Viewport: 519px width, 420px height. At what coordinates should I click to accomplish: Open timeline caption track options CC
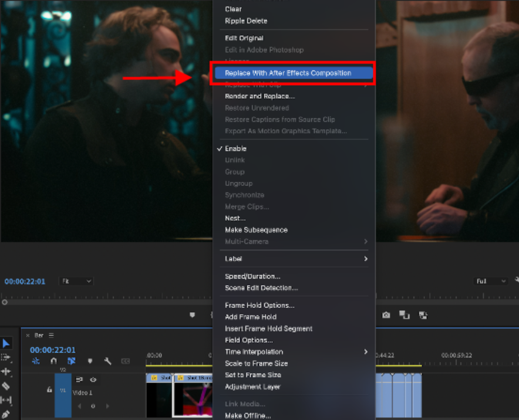[126, 361]
